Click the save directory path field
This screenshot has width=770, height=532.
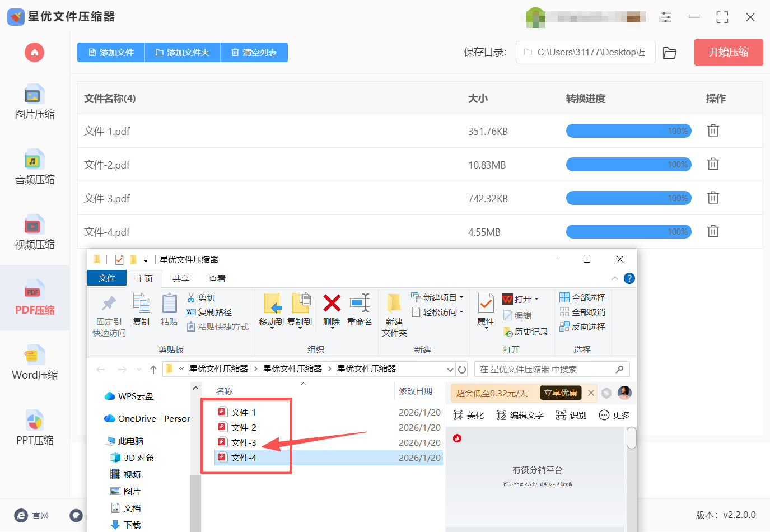(585, 53)
